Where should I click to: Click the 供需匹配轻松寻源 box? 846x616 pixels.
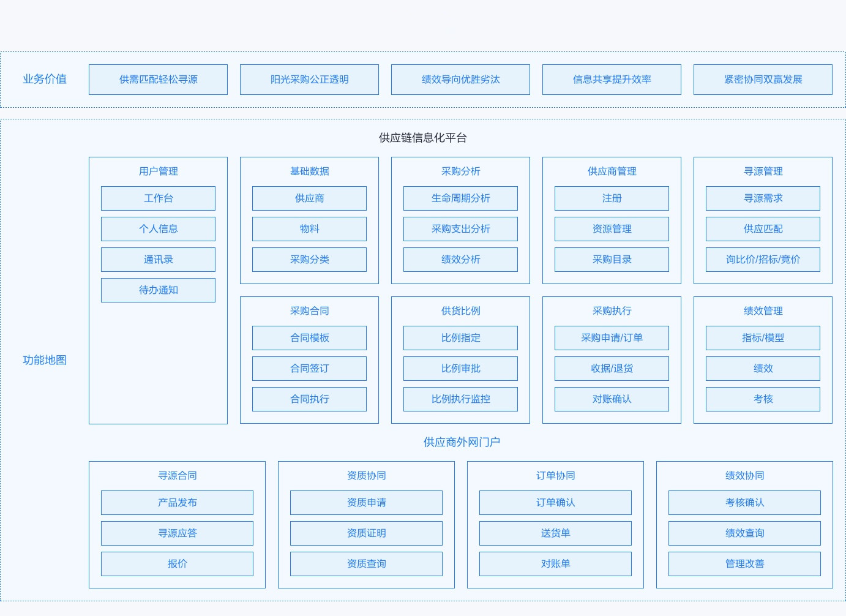158,80
